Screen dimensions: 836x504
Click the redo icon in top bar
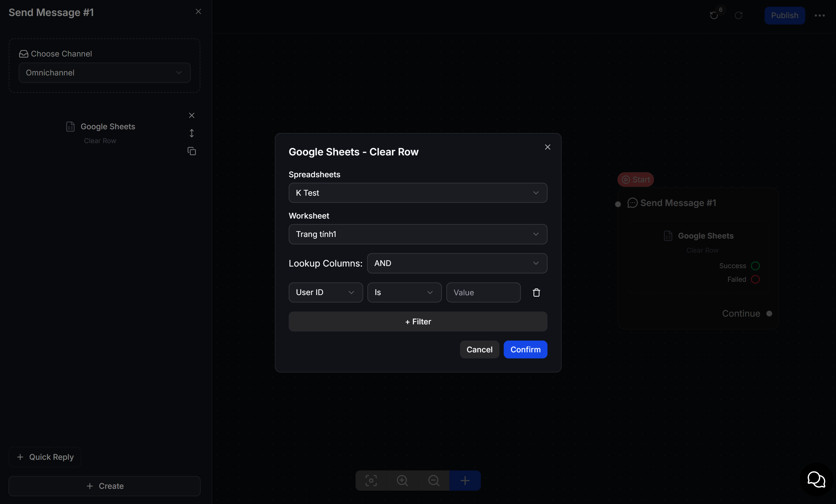(x=739, y=15)
